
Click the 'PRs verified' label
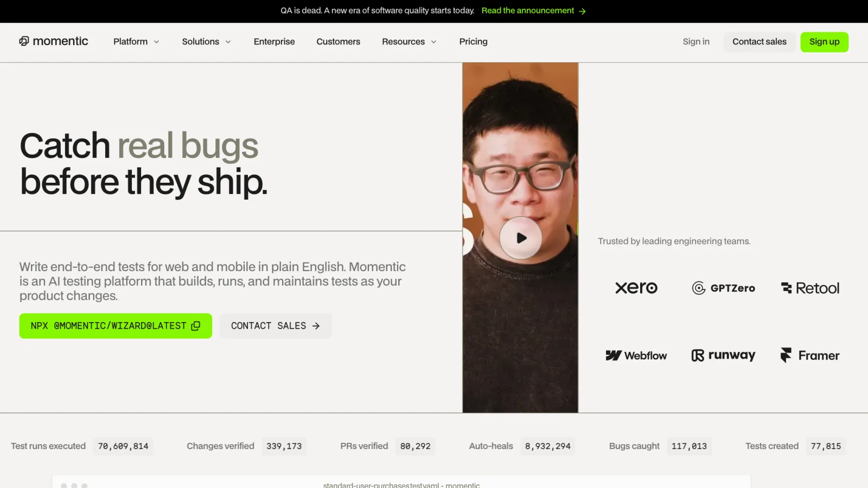coord(364,446)
